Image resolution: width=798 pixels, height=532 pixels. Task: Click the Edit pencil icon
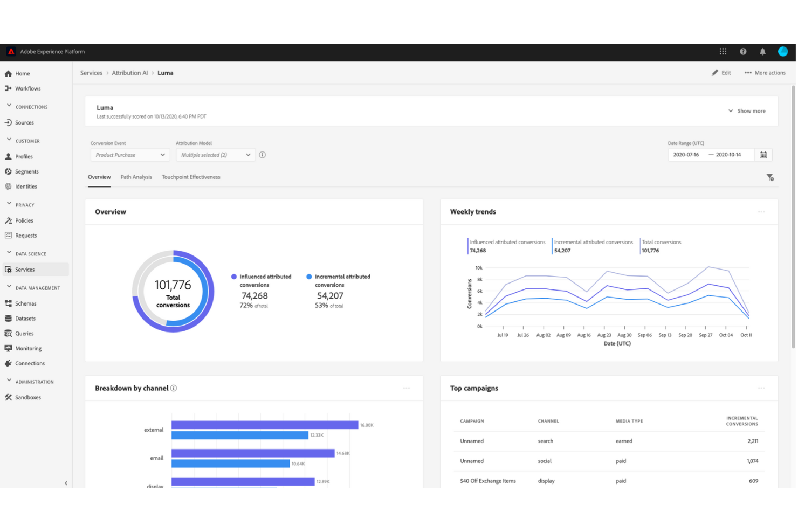[x=715, y=73]
